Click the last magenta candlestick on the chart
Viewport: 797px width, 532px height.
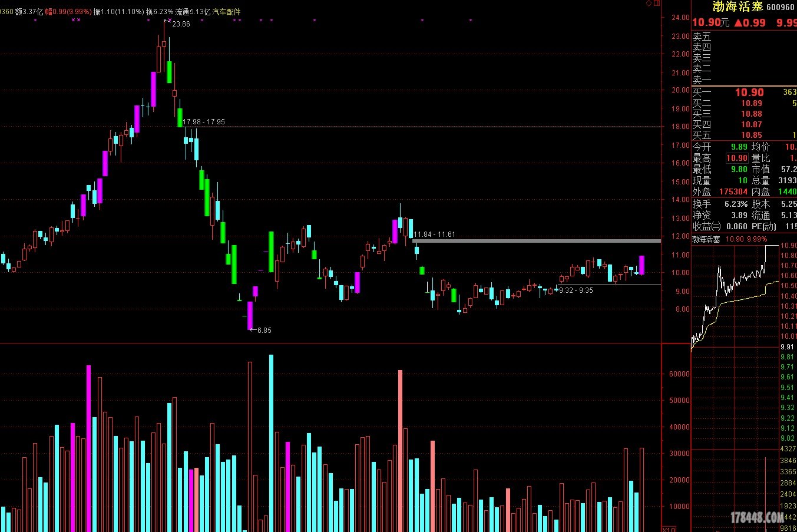click(641, 265)
